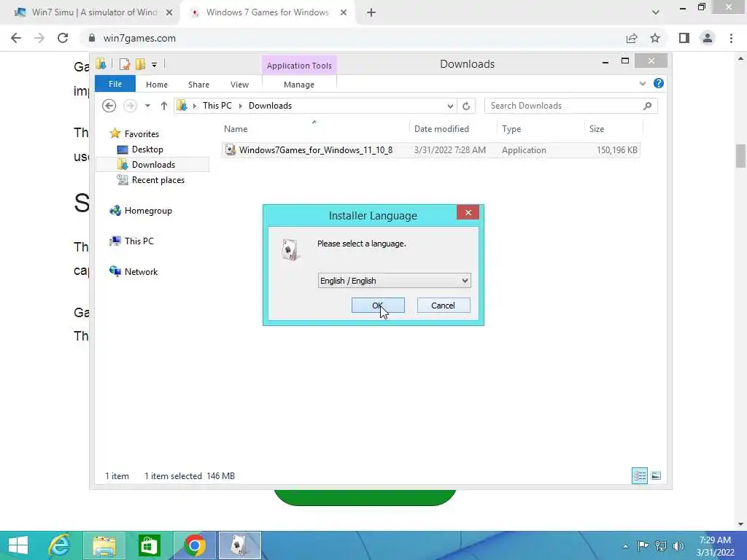Open the Chrome profile icon

click(x=708, y=38)
